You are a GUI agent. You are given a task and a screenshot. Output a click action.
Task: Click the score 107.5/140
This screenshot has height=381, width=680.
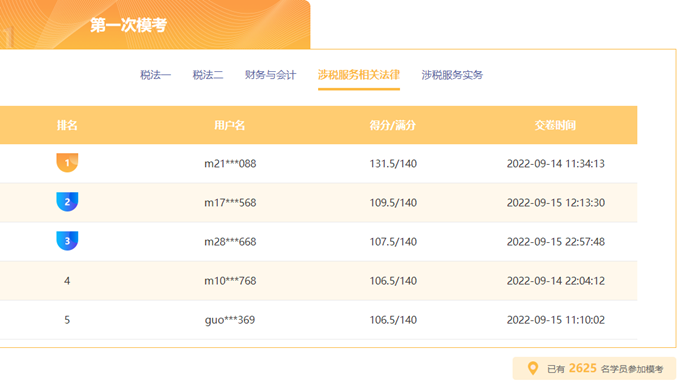[393, 242]
